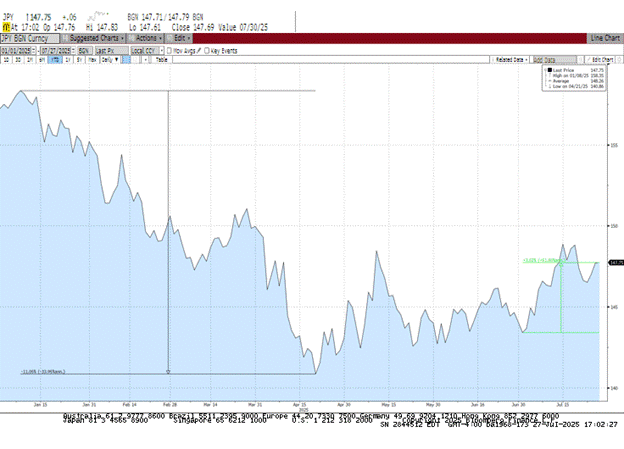Open the Local CCY currency dropdown
The height and width of the screenshot is (449, 624).
pyautogui.click(x=147, y=51)
